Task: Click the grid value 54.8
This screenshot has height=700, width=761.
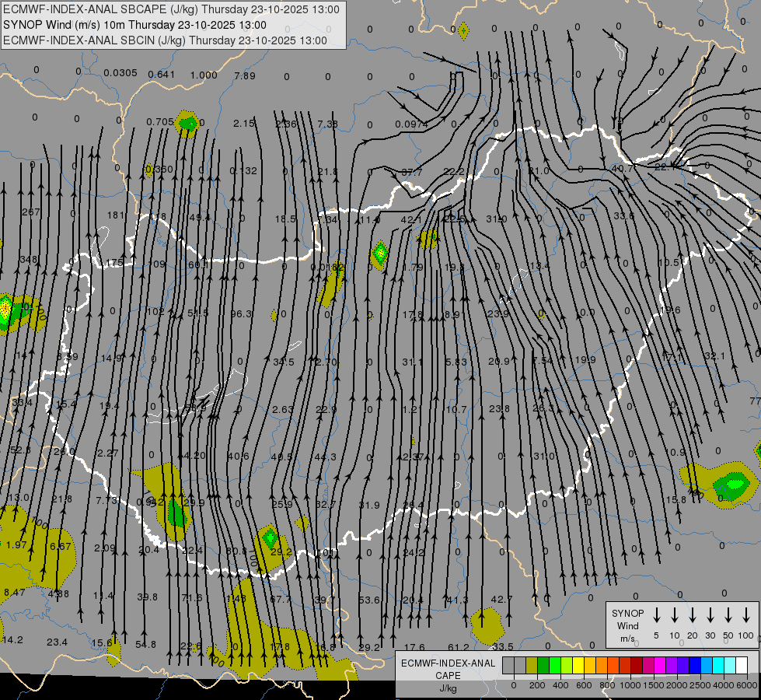Action: (x=145, y=644)
